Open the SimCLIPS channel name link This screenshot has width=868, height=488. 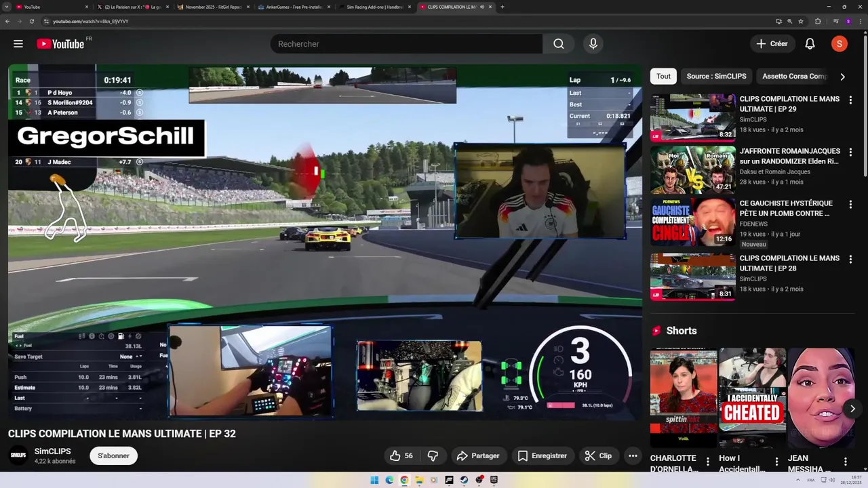point(53,451)
